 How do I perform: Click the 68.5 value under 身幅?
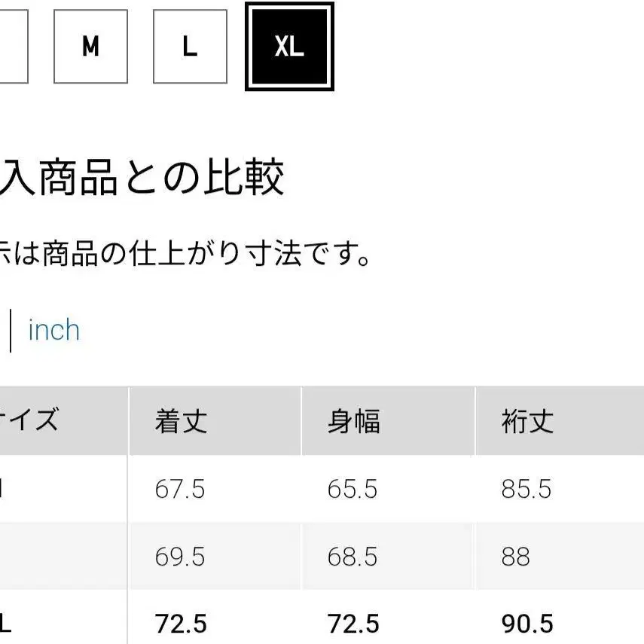point(353,557)
